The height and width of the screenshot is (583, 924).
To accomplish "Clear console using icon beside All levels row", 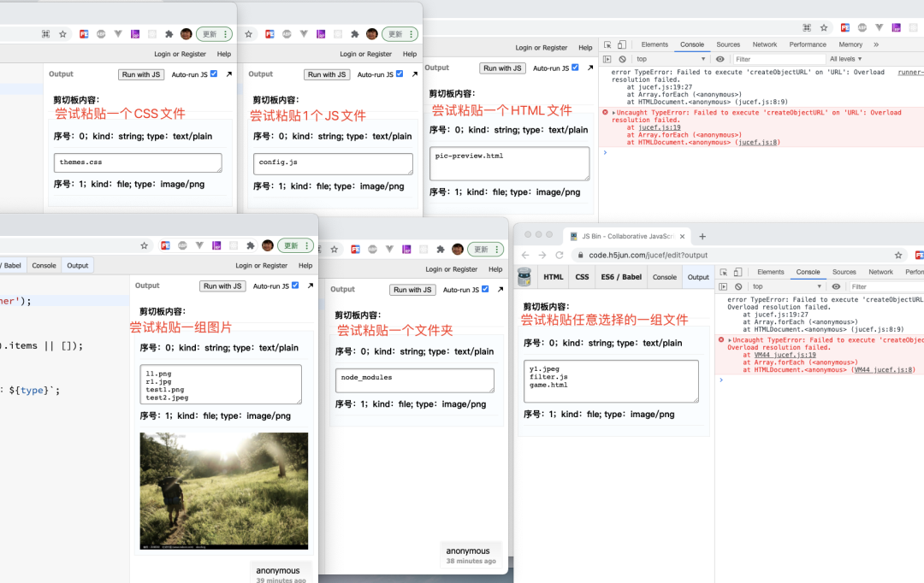I will [621, 59].
